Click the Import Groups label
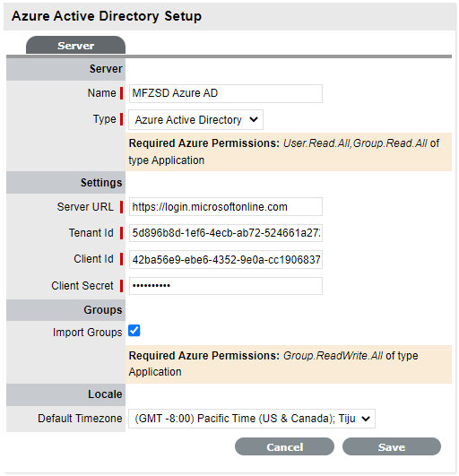 click(x=88, y=332)
